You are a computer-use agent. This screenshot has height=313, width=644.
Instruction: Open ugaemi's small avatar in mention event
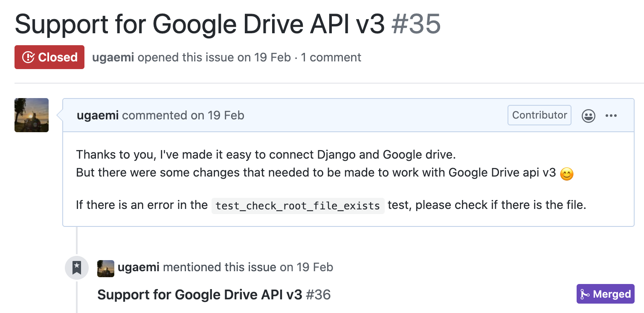point(106,268)
